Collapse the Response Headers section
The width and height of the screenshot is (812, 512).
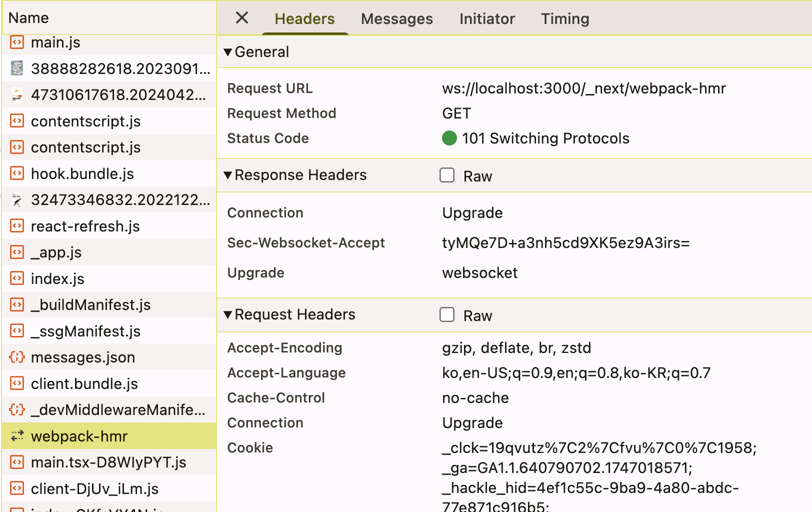tap(228, 175)
